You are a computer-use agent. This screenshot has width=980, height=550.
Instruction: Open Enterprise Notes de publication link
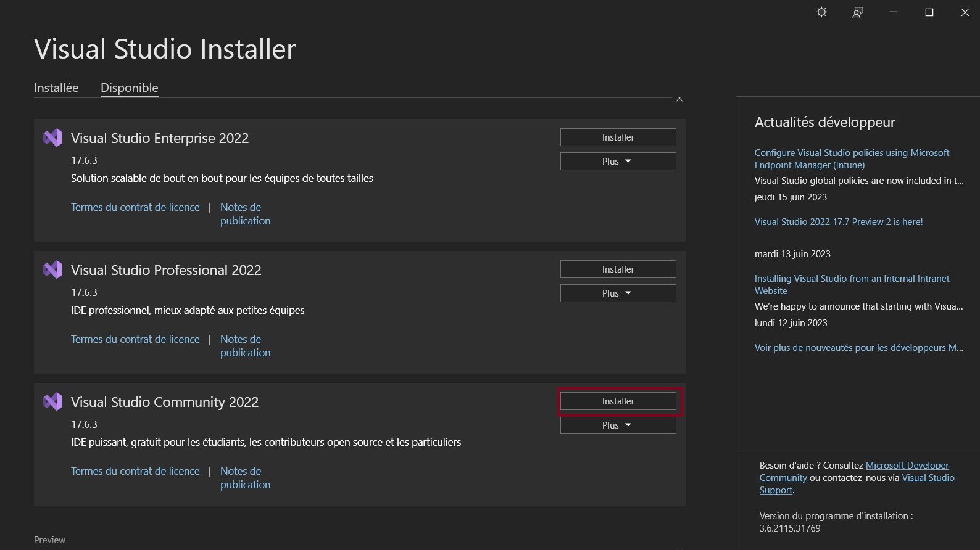click(246, 214)
